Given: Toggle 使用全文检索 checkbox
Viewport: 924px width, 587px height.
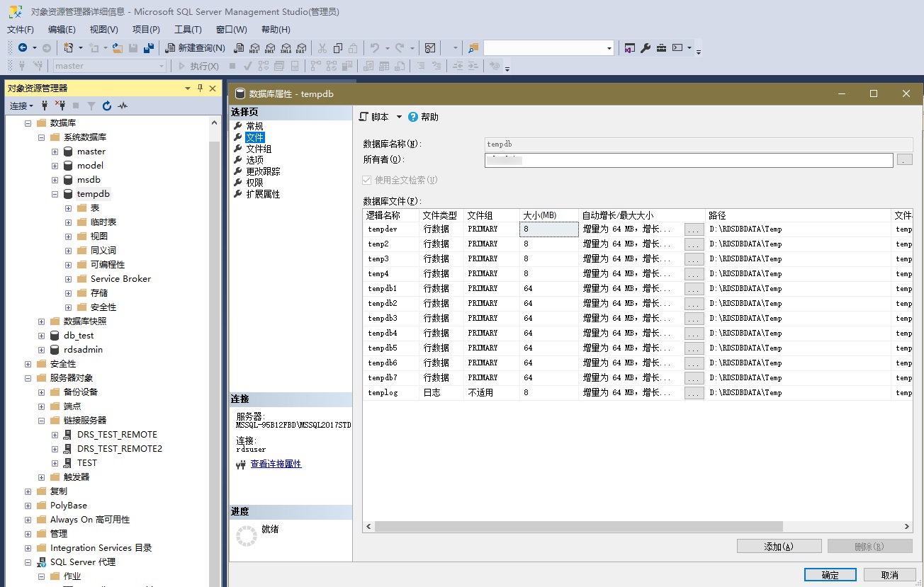Looking at the screenshot, I should click(367, 180).
